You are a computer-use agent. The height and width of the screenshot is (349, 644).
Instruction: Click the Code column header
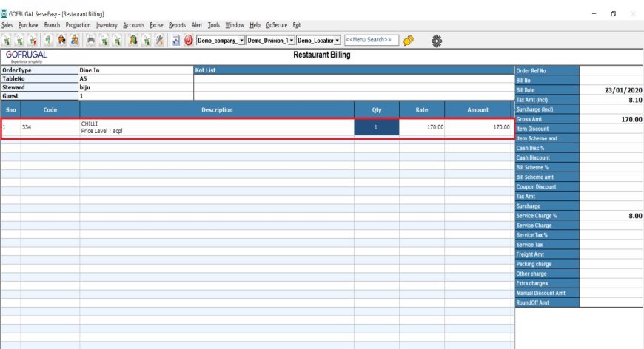pos(50,110)
